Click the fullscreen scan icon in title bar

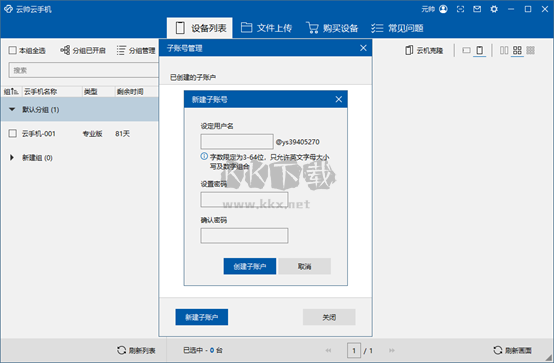click(460, 9)
